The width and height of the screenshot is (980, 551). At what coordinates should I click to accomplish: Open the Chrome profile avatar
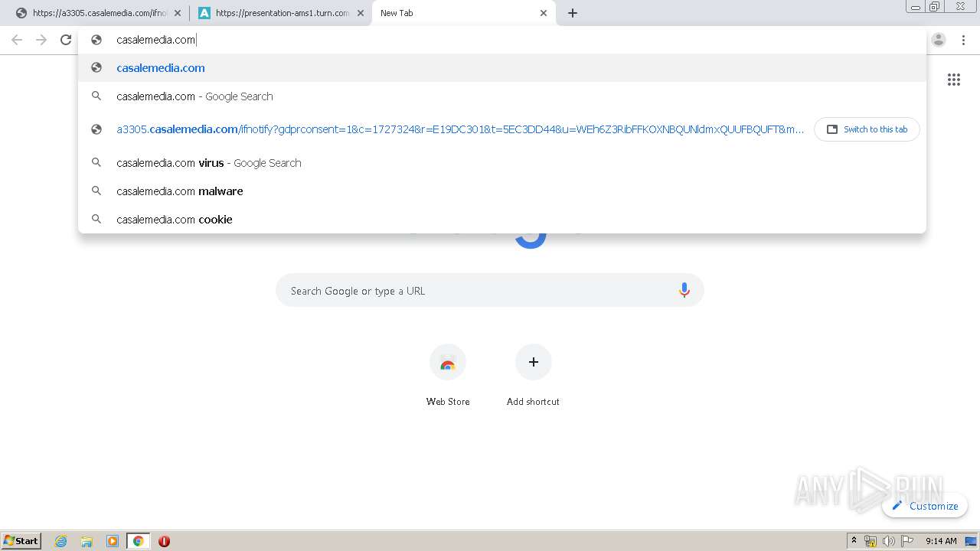point(939,40)
